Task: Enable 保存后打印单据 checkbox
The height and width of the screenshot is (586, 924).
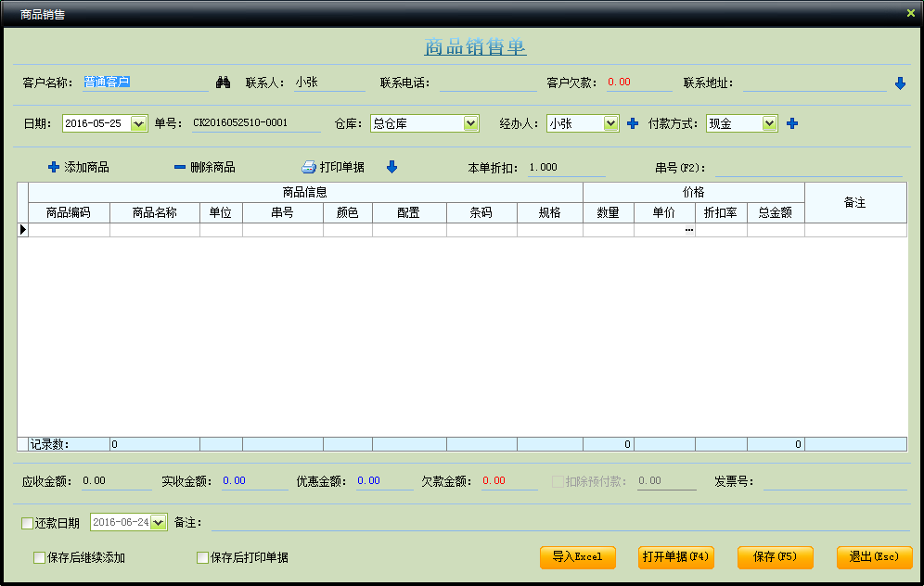Action: 203,558
